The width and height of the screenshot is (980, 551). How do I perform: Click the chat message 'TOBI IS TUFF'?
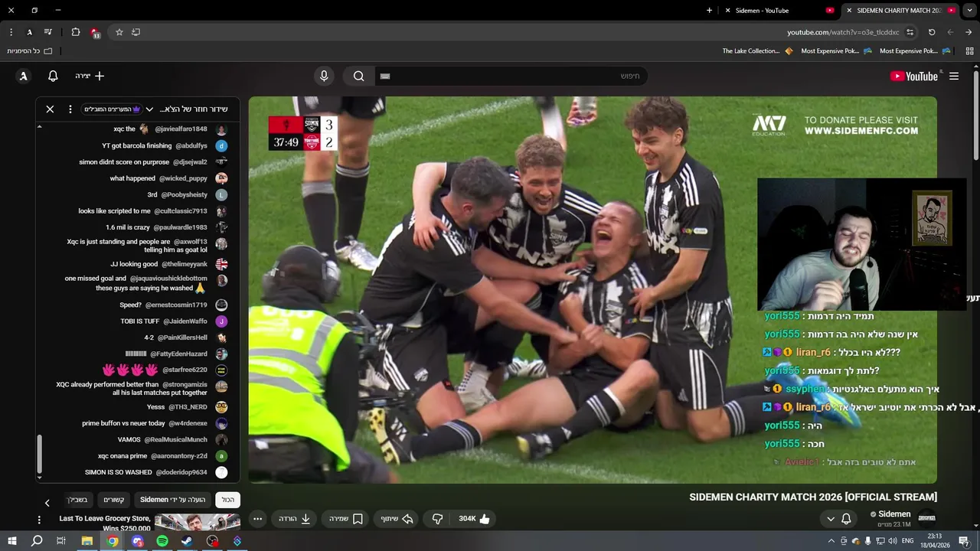(x=141, y=321)
